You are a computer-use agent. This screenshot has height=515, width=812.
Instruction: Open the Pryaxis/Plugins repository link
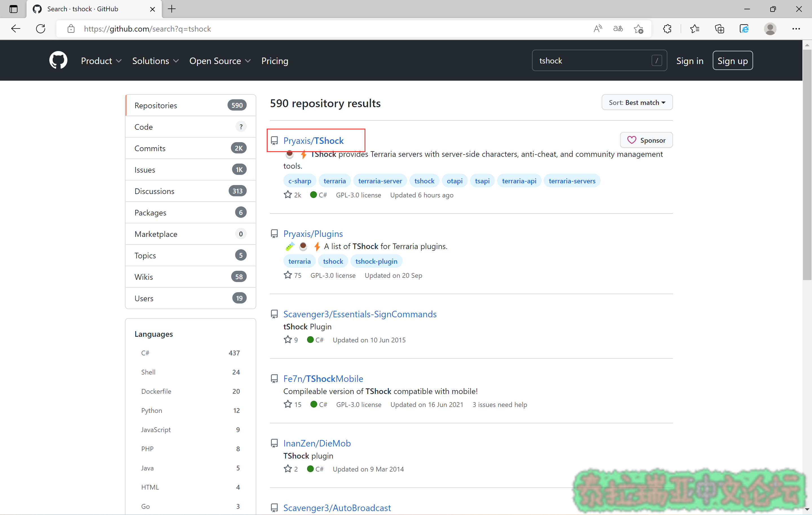click(313, 233)
